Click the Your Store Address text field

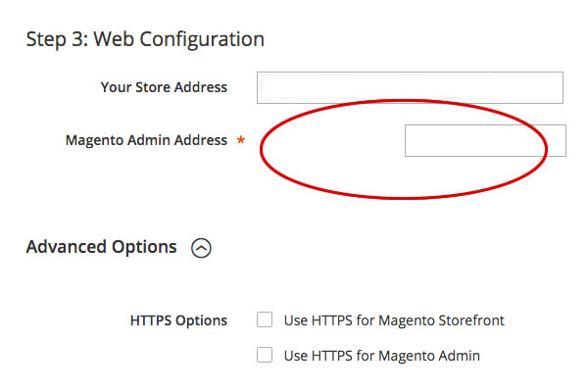[410, 87]
